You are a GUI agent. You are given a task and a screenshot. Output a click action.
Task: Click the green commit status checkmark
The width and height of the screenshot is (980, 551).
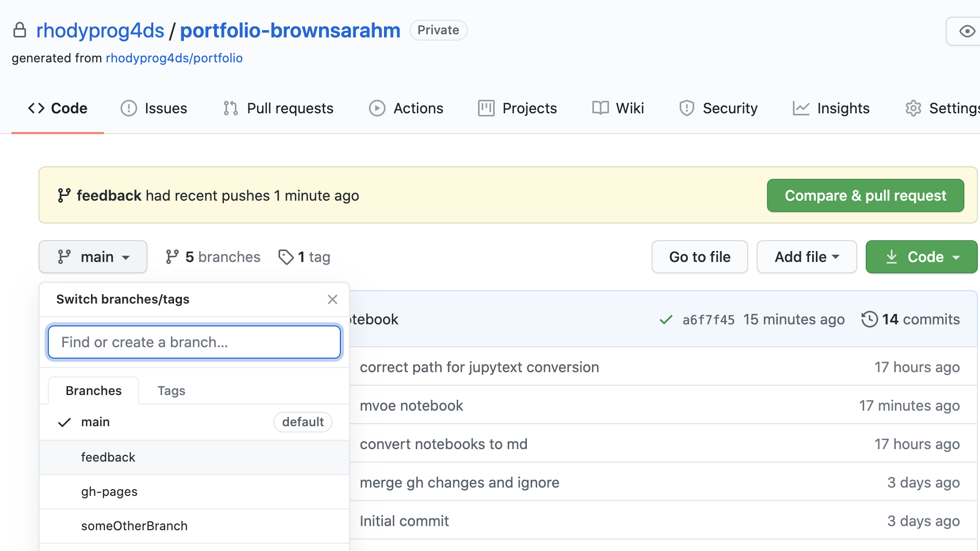[x=666, y=320]
